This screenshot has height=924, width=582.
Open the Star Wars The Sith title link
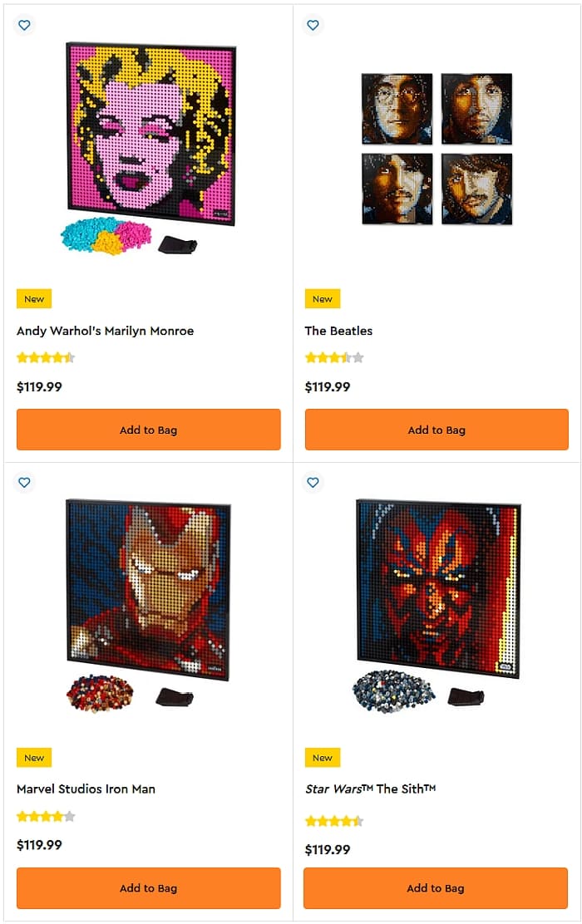pos(370,789)
